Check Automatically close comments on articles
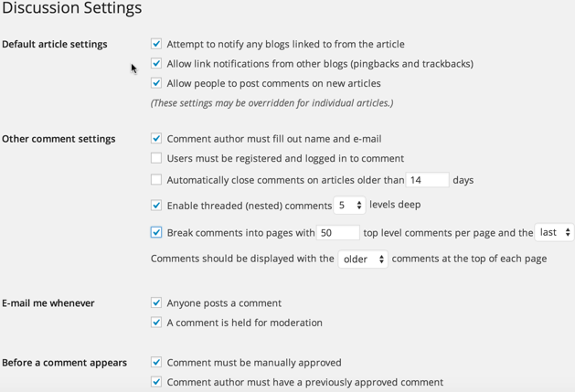This screenshot has height=392, width=575. click(156, 180)
